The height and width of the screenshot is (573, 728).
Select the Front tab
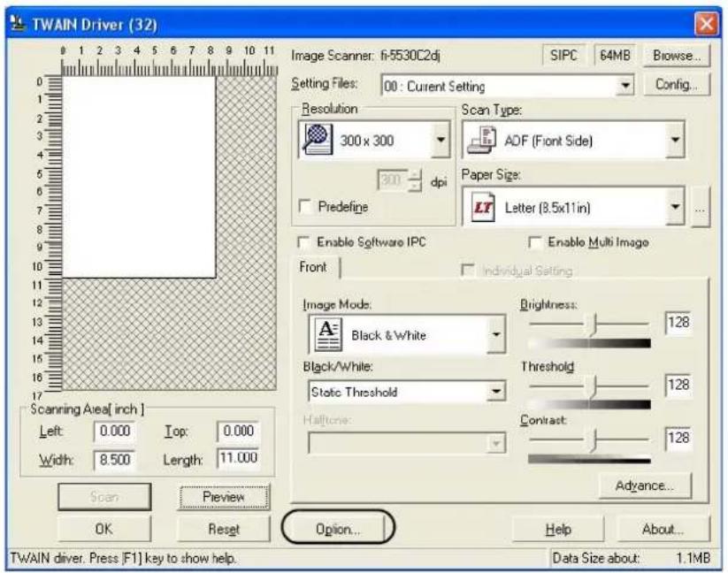313,267
